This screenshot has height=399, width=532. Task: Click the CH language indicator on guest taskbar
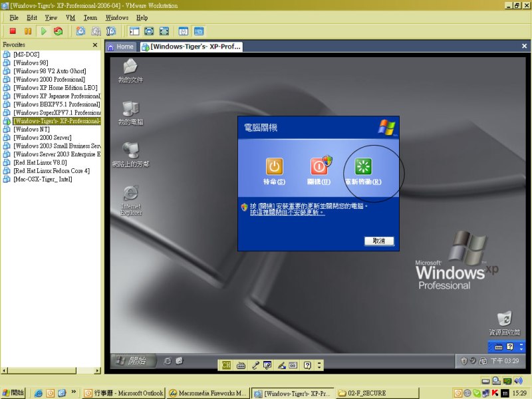click(226, 365)
